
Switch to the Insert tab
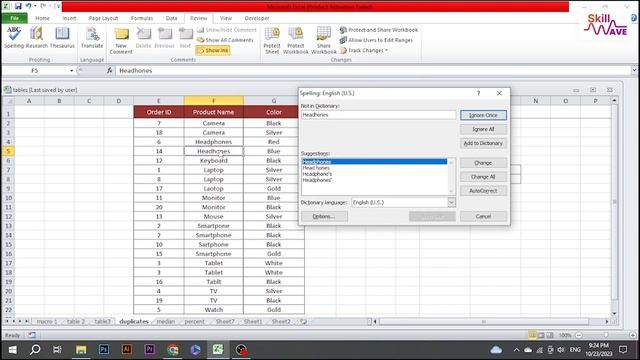69,18
